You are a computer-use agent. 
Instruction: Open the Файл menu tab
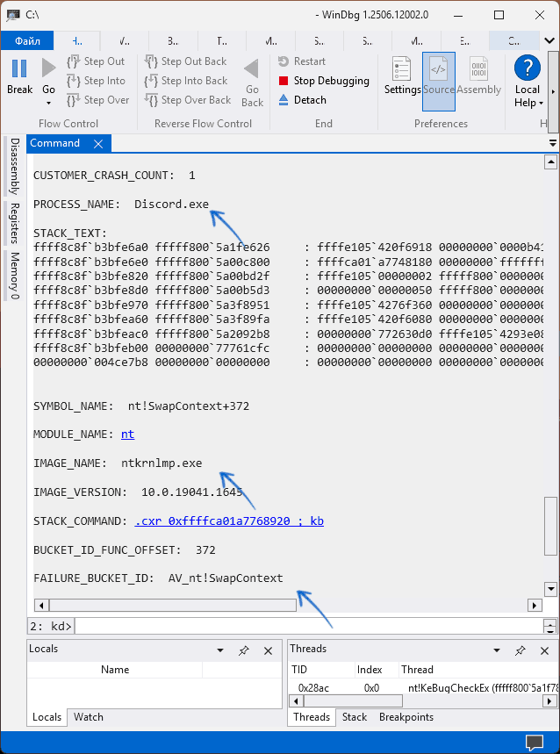coord(27,40)
